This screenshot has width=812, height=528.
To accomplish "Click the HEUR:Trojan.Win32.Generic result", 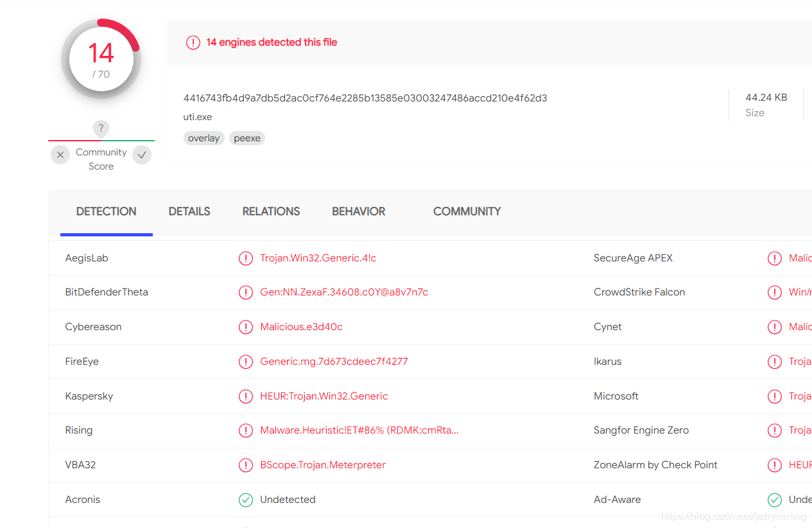I will click(324, 396).
